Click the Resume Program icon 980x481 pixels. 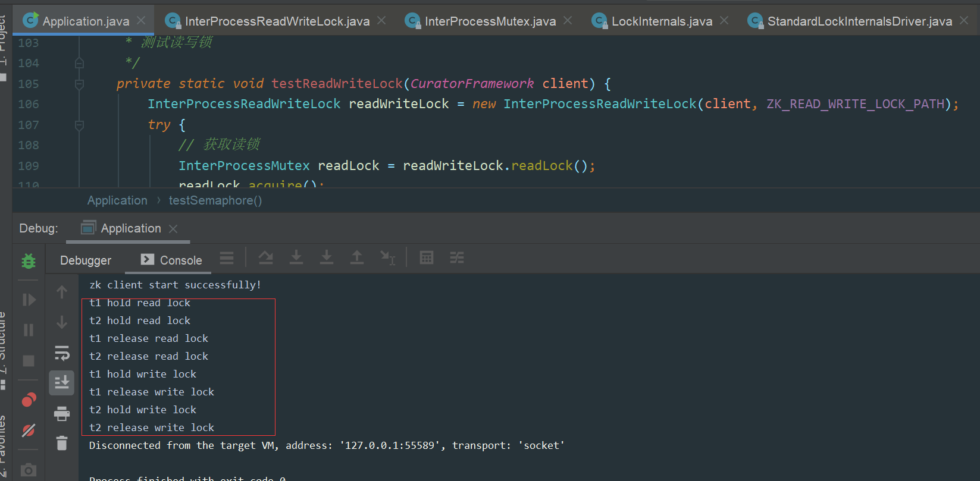(x=29, y=300)
